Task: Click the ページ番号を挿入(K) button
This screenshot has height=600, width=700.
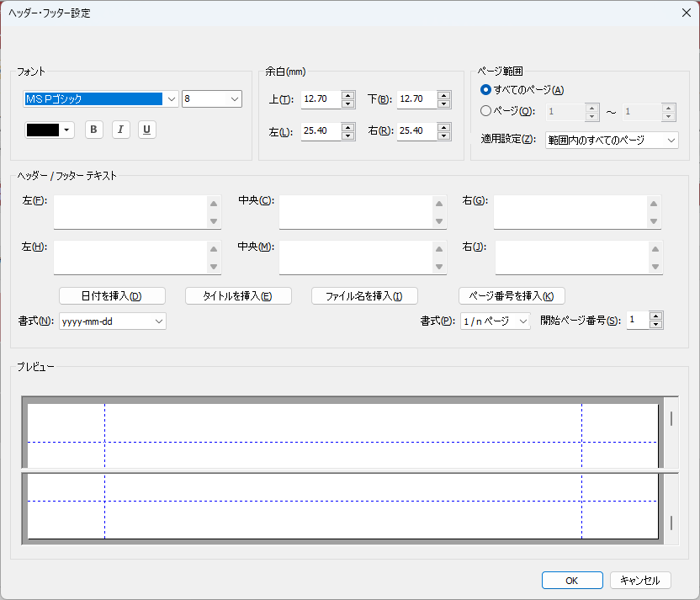Action: point(512,296)
